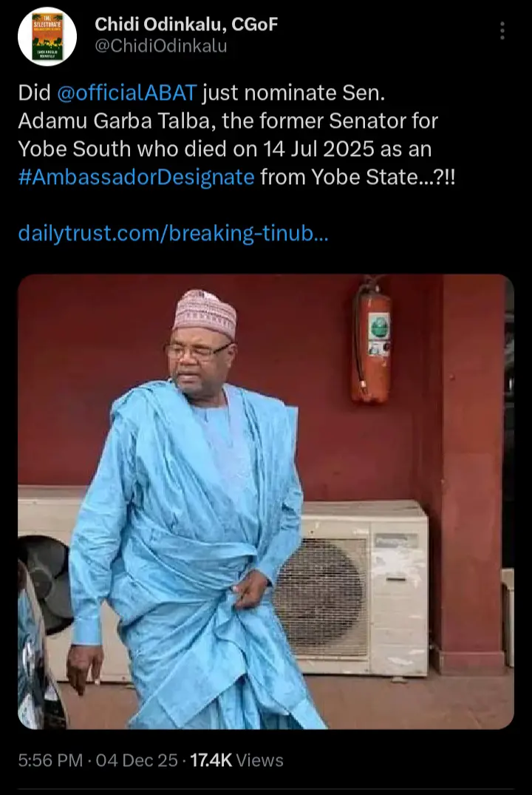
Task: Open the @officialABAT mention
Action: pyautogui.click(x=126, y=92)
